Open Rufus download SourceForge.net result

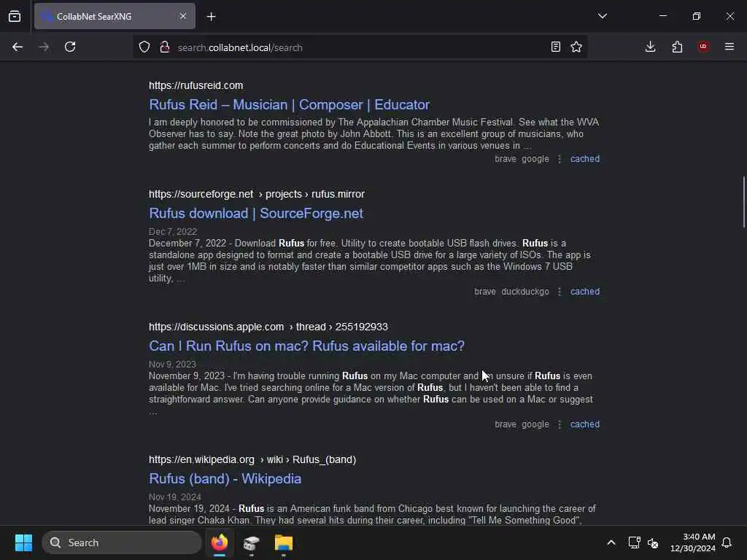point(256,214)
